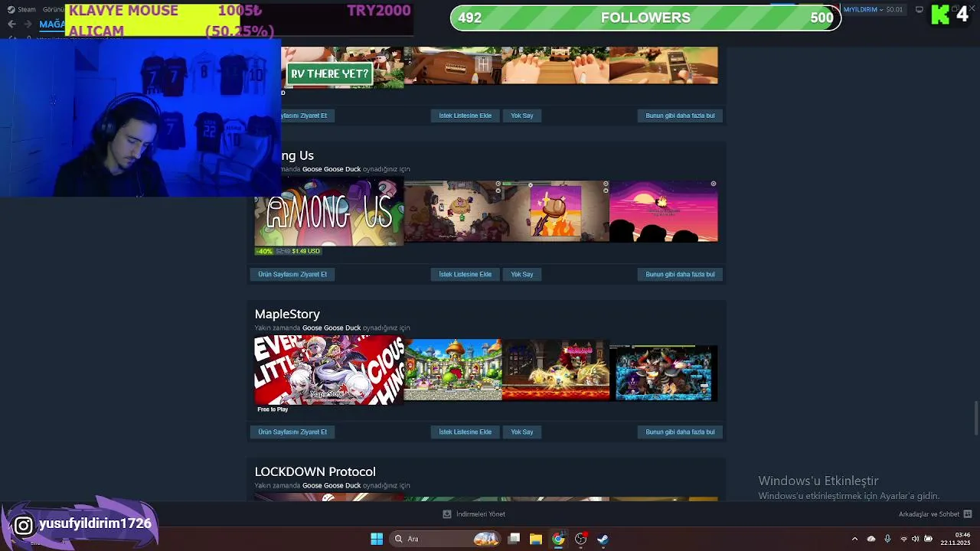Click the back navigation arrow in Steam
Image resolution: width=980 pixels, height=551 pixels.
coord(11,24)
